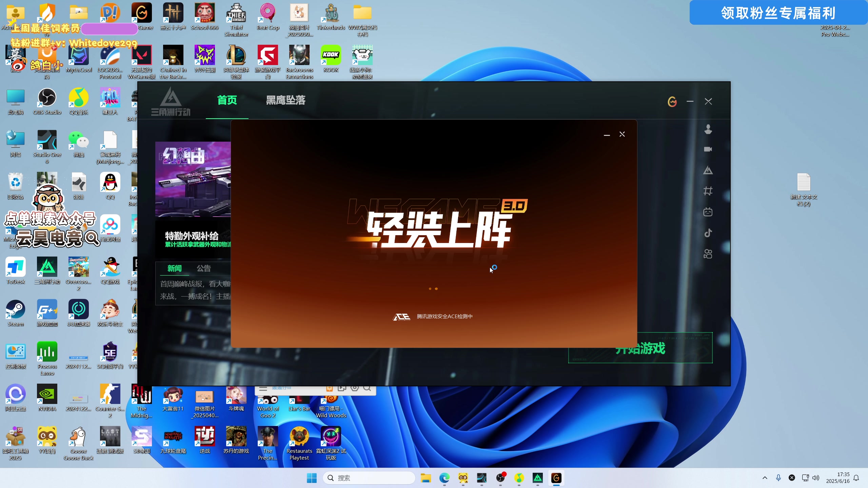The image size is (868, 488).
Task: Select KOOK desktop icon
Action: [x=331, y=59]
